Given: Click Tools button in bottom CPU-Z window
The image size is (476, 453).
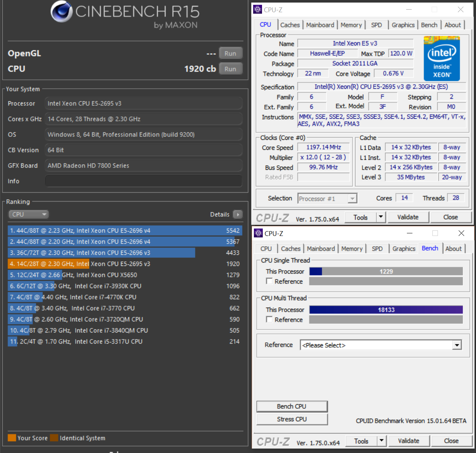Looking at the screenshot, I should point(361,441).
